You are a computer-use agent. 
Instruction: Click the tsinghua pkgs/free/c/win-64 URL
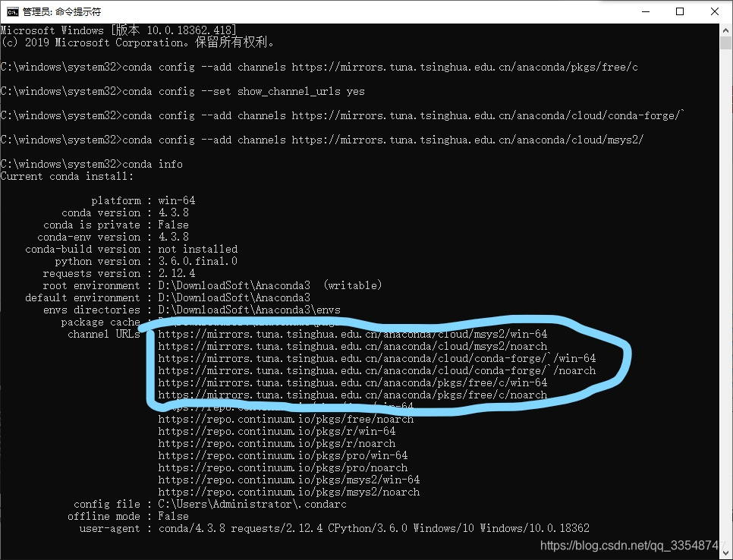point(353,383)
